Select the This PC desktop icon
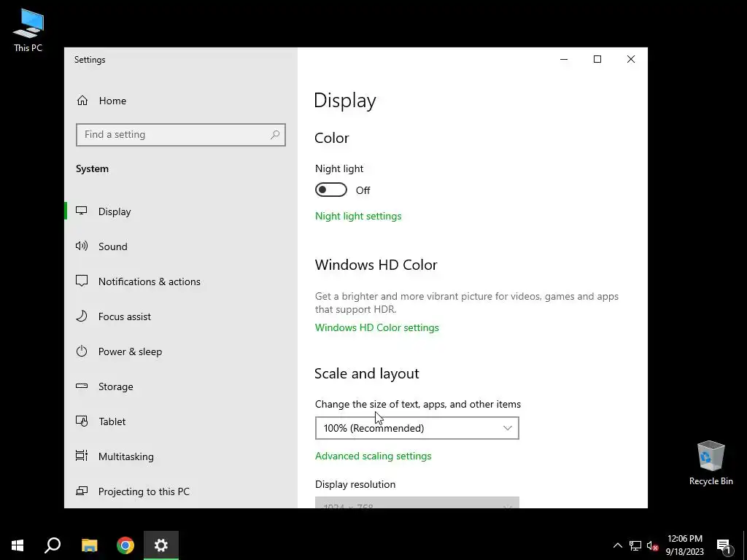The image size is (747, 560). click(28, 30)
